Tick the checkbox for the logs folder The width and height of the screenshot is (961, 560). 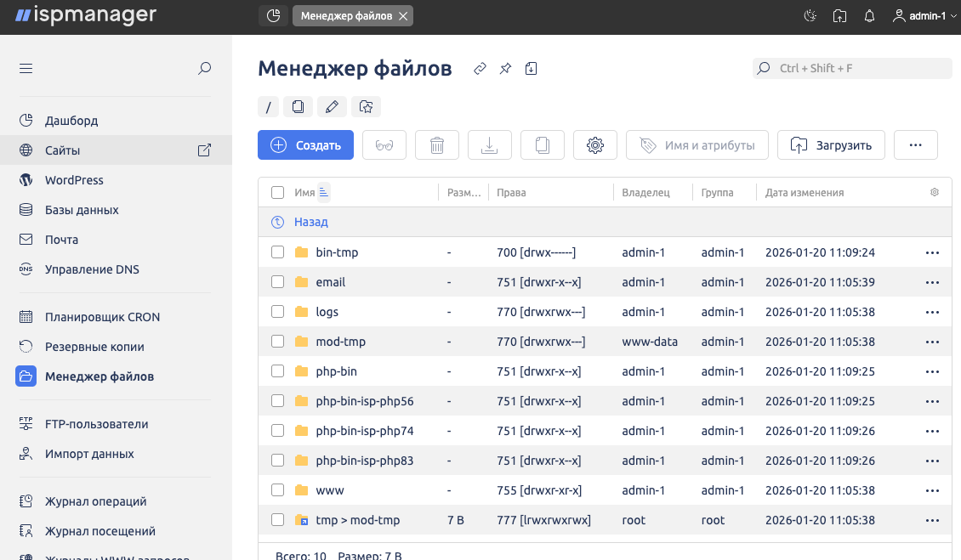coord(277,312)
